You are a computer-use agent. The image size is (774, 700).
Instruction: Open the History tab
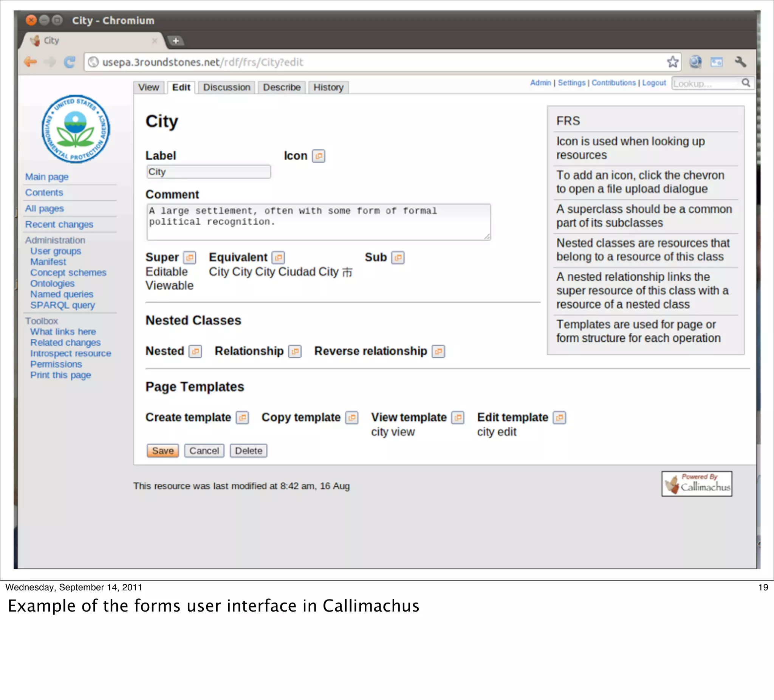point(328,88)
